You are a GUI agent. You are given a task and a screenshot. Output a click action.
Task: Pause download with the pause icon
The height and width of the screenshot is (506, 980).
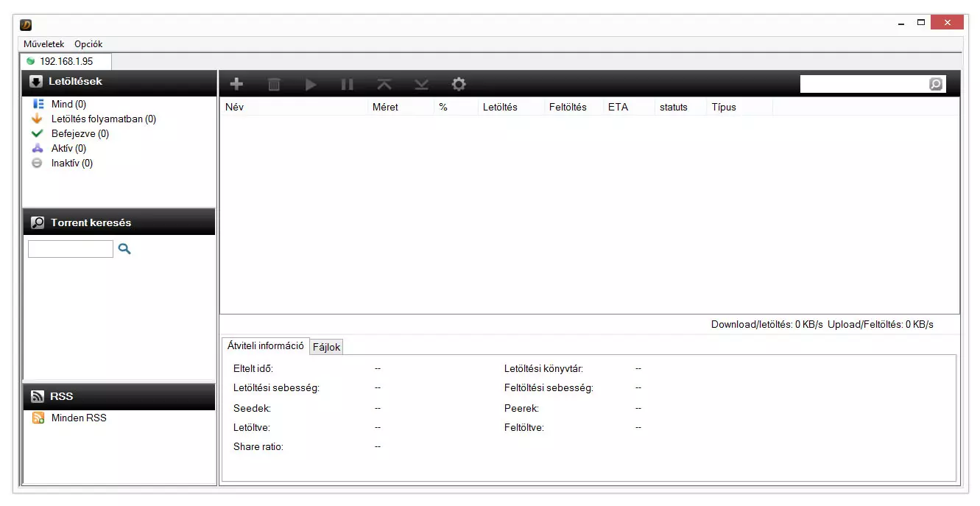click(348, 85)
